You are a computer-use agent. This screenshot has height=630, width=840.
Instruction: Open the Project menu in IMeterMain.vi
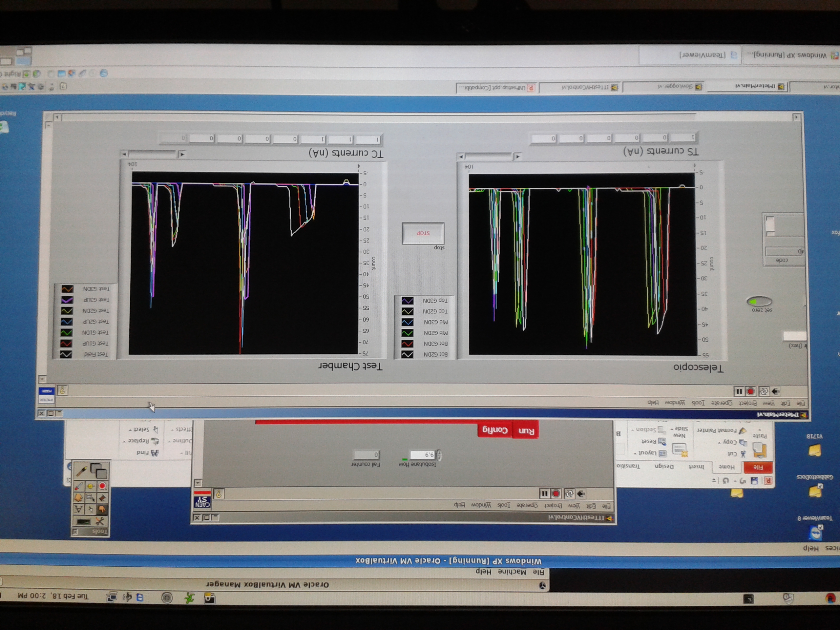coord(748,403)
